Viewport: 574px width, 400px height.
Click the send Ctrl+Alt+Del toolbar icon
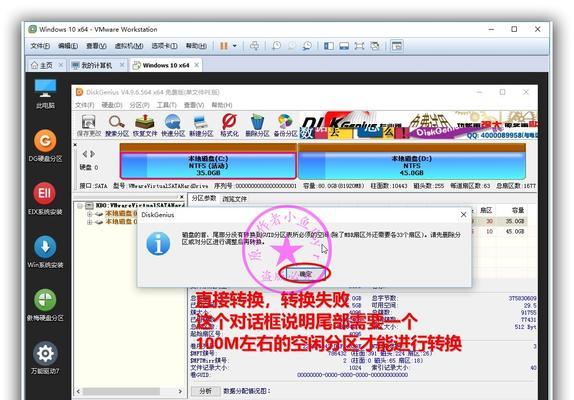tap(254, 46)
